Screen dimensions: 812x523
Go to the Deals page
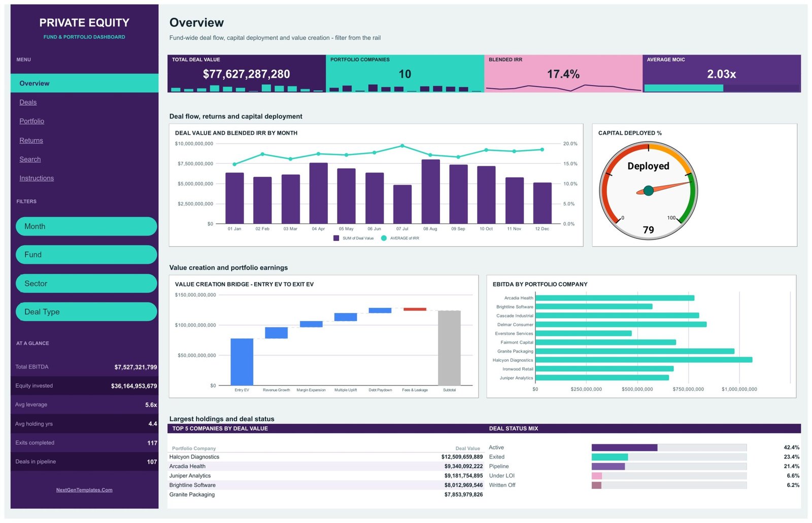(28, 102)
